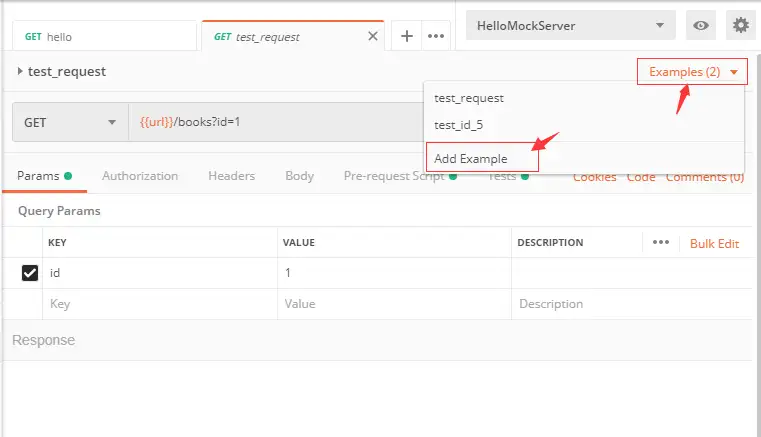Collapse the Examples (2) dropdown

(x=692, y=72)
